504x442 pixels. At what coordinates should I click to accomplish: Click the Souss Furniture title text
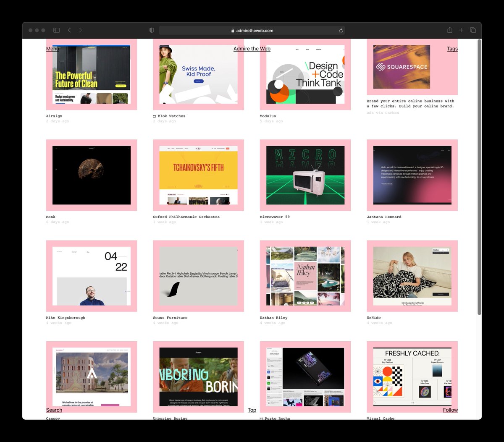[x=170, y=318]
